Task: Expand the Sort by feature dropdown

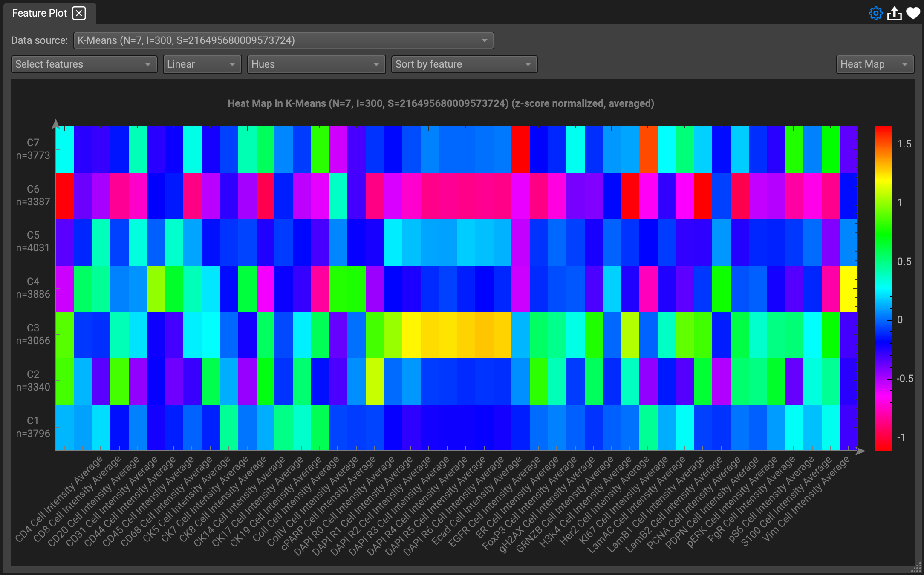Action: (x=464, y=64)
